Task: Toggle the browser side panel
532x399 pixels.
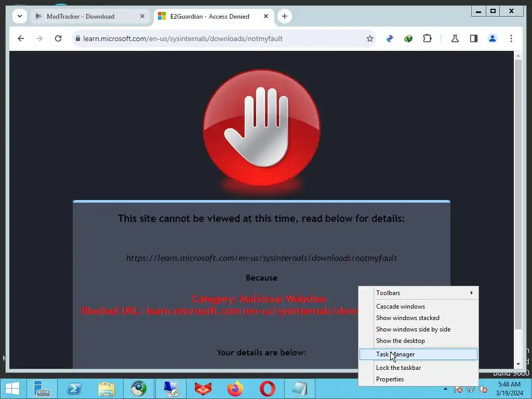Action: click(x=474, y=38)
